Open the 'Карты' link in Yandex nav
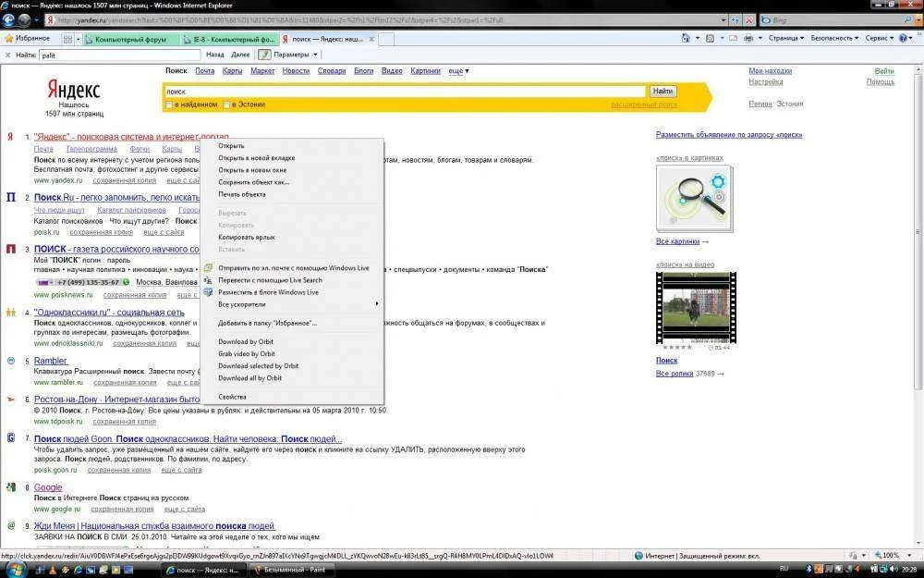This screenshot has height=578, width=924. tap(232, 71)
